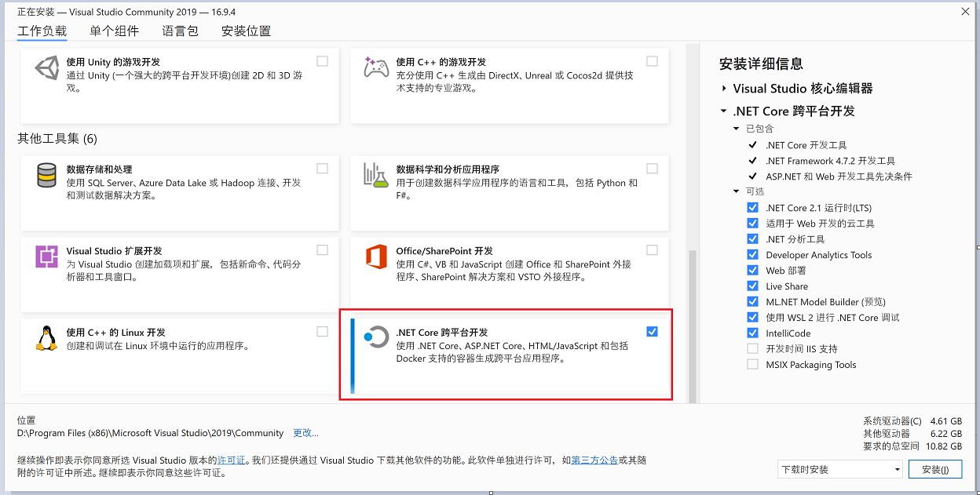Check Linux development with C++ workload
980x495 pixels.
click(x=323, y=332)
